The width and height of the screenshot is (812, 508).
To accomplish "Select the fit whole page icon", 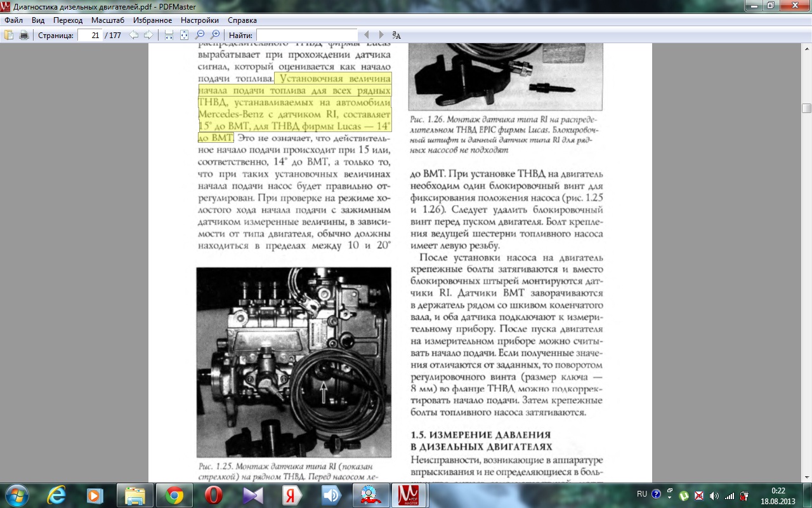I will tap(184, 35).
